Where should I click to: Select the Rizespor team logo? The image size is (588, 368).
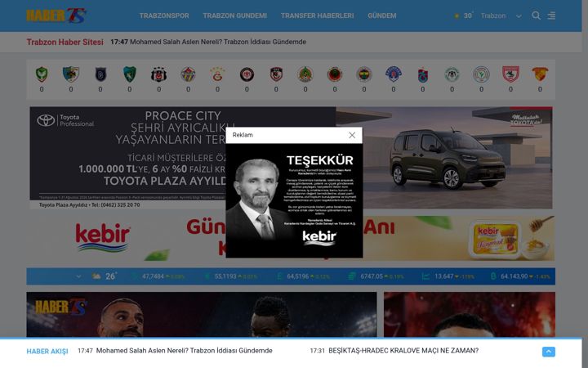coord(481,74)
